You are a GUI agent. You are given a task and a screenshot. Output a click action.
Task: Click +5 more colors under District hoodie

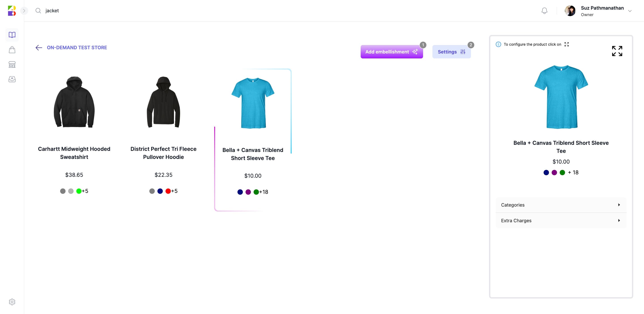(174, 191)
